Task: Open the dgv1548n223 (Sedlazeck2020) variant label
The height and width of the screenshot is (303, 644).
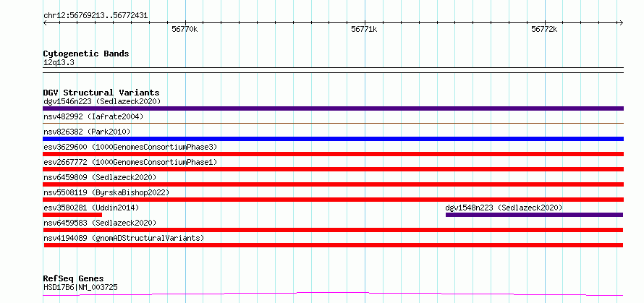Action: 504,208
